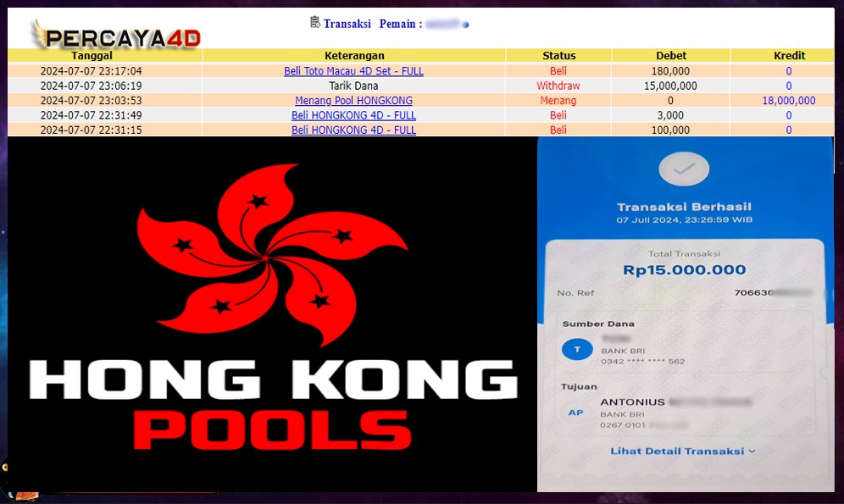Click the Rp15.000.000 total transaction amount
Image resolution: width=844 pixels, height=504 pixels.
coord(684,270)
